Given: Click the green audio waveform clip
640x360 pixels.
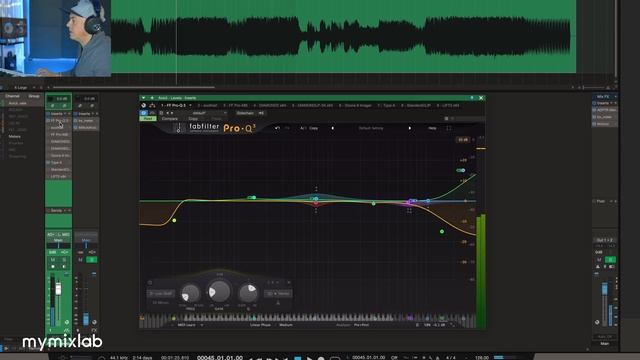Looking at the screenshot, I should 343,37.
